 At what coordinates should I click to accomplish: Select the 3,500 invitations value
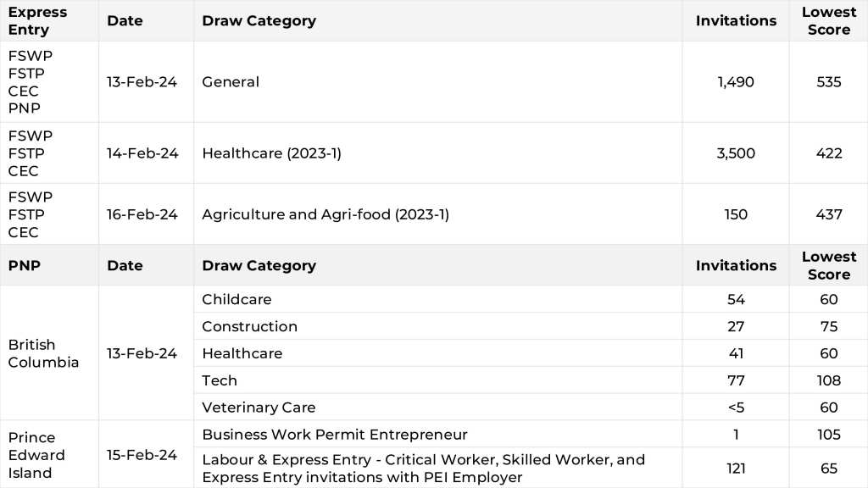coord(735,153)
